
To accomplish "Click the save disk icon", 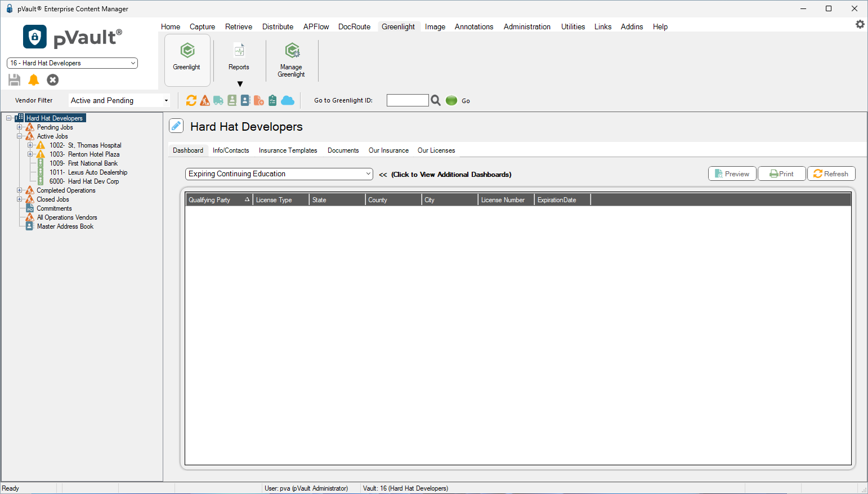I will click(15, 80).
